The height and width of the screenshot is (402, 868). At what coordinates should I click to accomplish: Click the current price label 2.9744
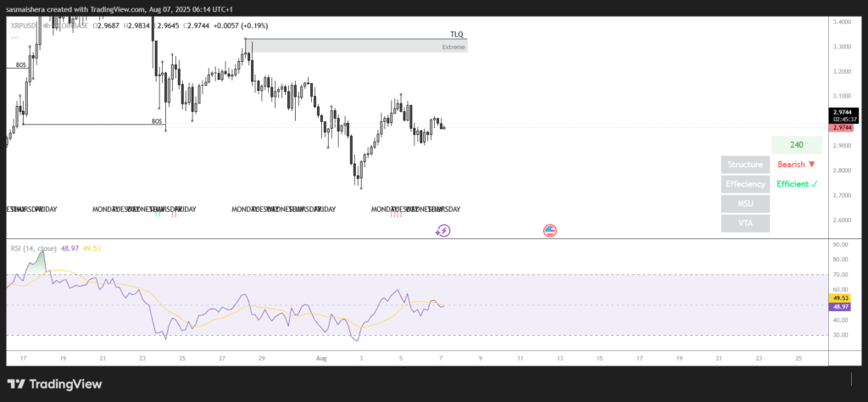[x=843, y=112]
